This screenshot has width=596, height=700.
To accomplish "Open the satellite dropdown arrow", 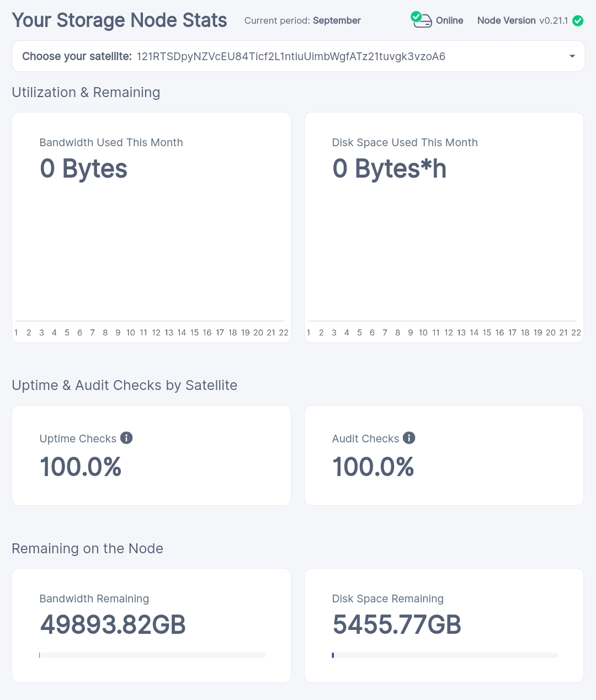I will tap(572, 56).
